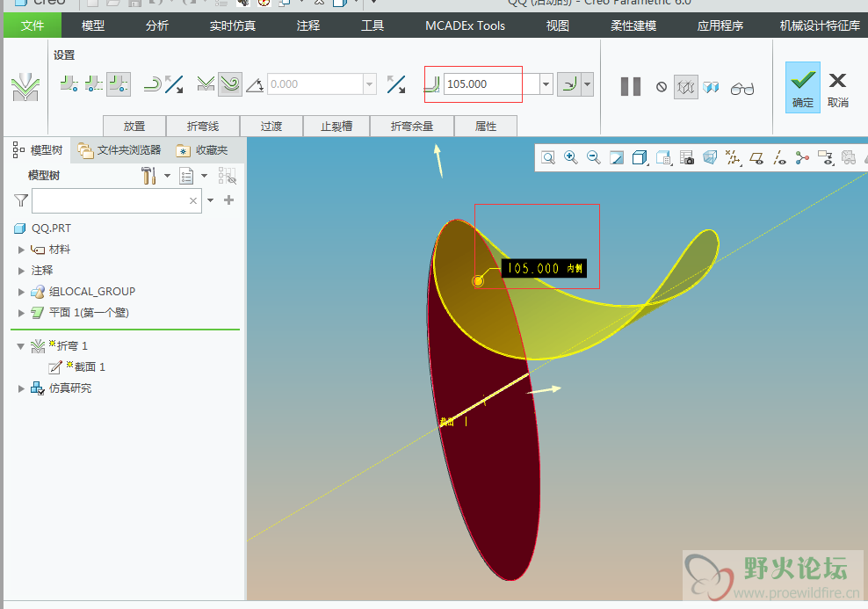This screenshot has width=868, height=609.
Task: Add a tree filter with plus icon
Action: 228,199
